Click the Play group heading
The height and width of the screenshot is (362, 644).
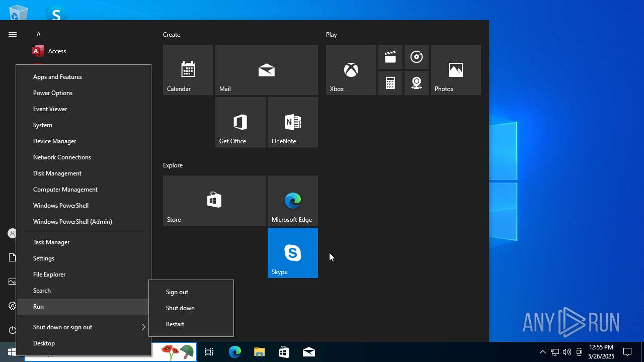pos(332,35)
